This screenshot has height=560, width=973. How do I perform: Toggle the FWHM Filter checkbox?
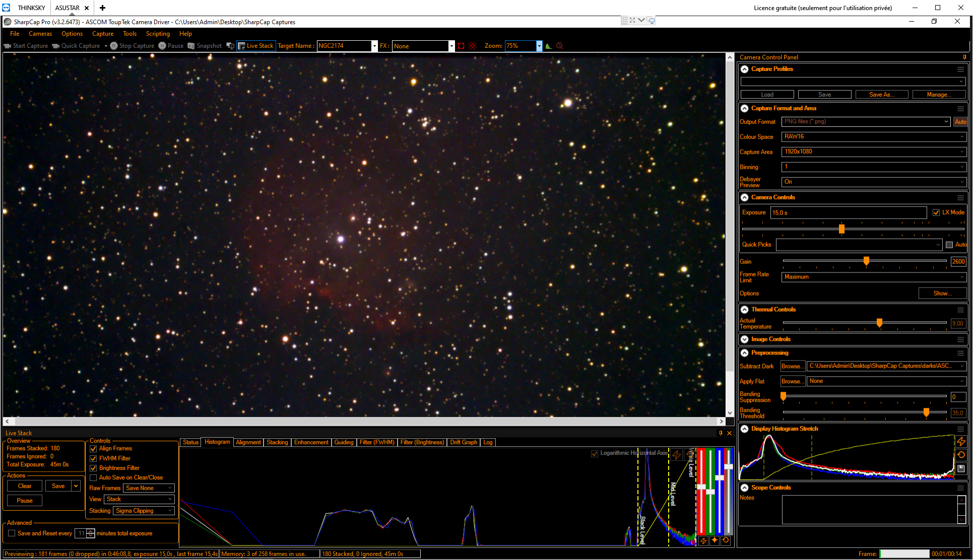click(93, 459)
